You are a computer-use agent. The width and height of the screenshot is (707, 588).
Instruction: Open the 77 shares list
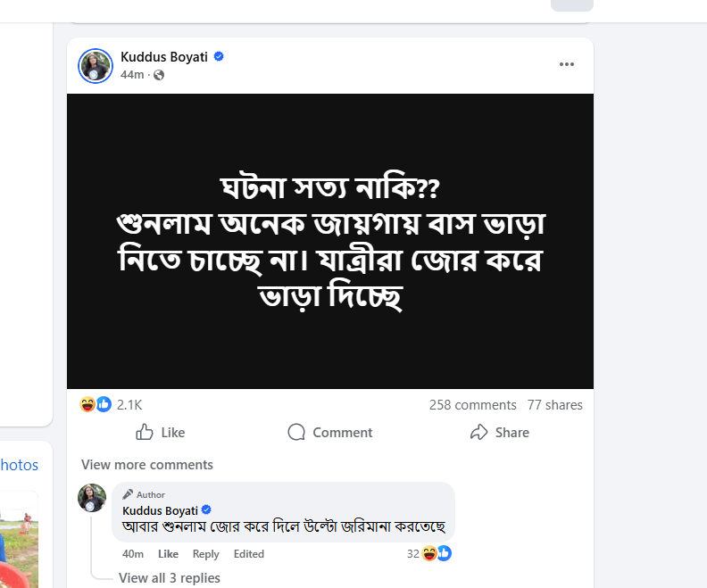click(x=554, y=405)
